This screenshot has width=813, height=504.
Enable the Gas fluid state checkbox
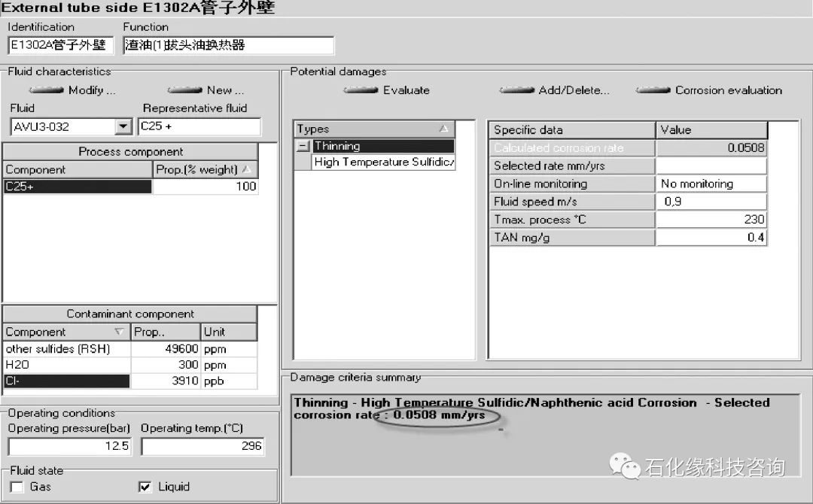coord(17,487)
